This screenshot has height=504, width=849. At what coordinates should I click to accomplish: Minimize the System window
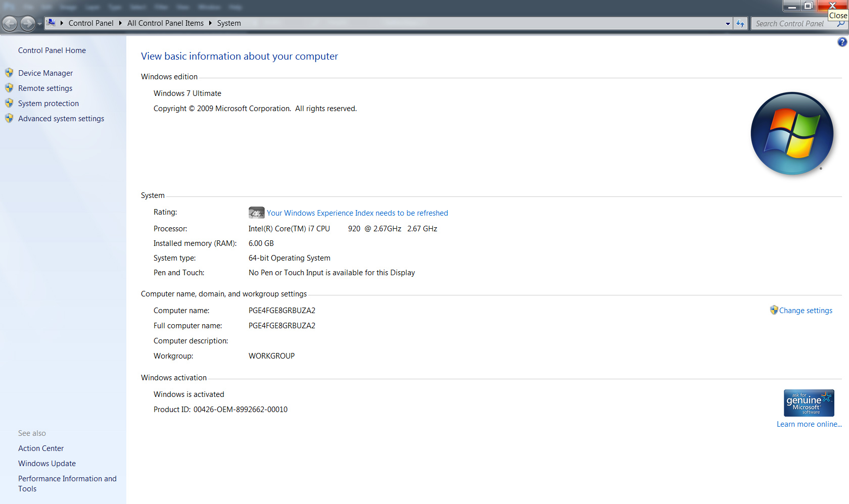click(792, 6)
